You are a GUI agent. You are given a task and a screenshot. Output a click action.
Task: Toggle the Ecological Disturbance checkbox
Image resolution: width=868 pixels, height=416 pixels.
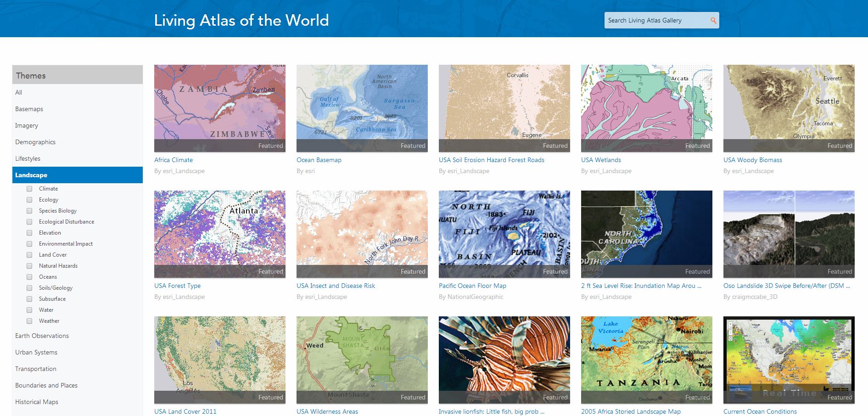29,222
